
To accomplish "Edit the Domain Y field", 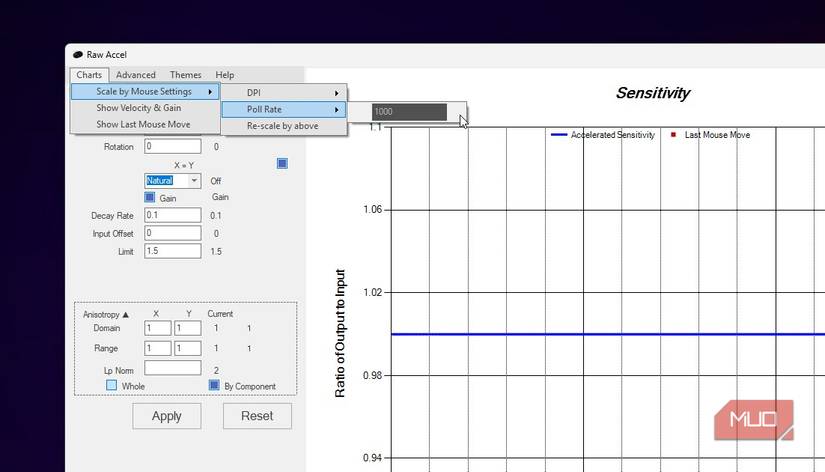I will point(188,328).
